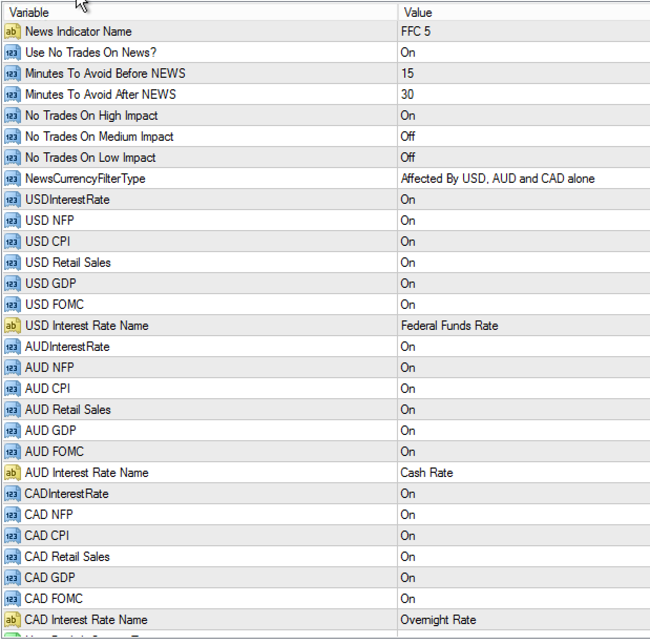The width and height of the screenshot is (650, 644).
Task: Click the 123 icon beside CAD Retail Sales
Action: [x=12, y=557]
